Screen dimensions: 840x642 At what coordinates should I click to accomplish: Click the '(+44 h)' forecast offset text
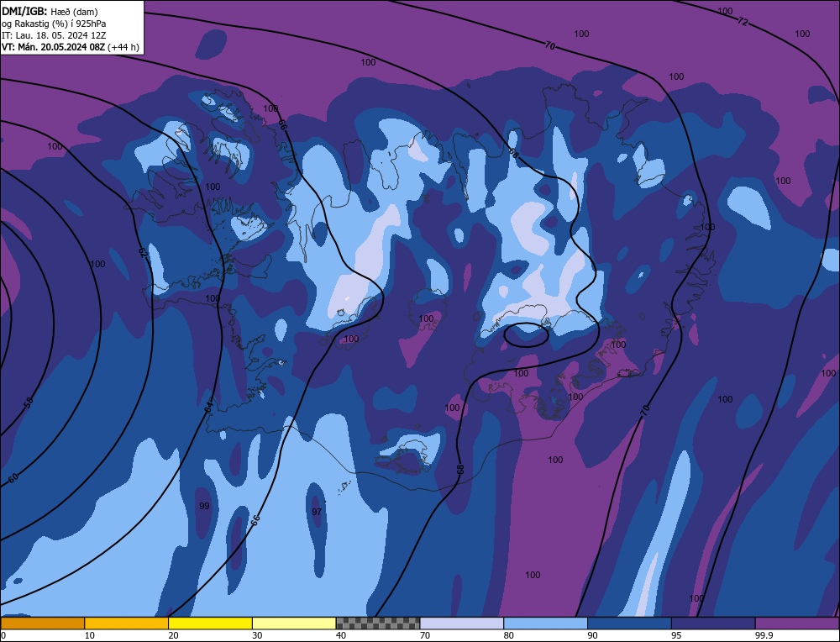point(123,47)
